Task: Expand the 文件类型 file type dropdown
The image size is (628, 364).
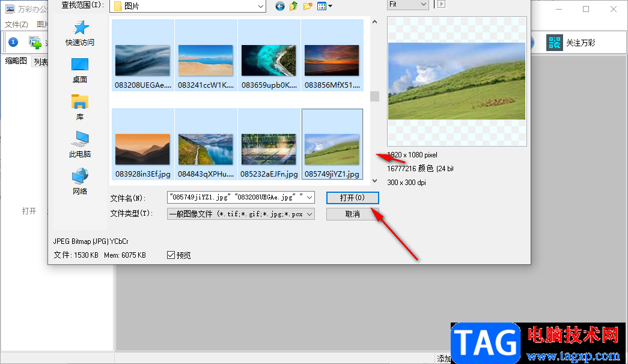Action: click(309, 214)
